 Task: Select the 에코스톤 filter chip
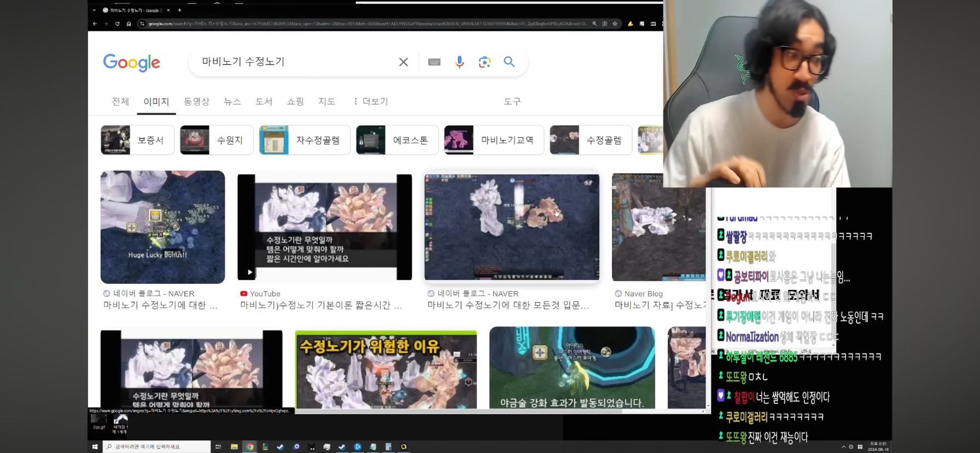(x=397, y=140)
